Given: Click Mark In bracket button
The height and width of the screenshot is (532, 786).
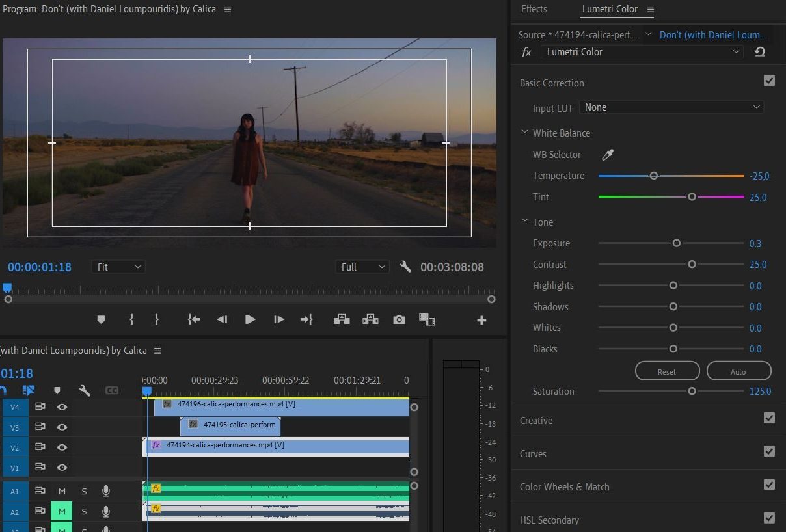Looking at the screenshot, I should (131, 319).
